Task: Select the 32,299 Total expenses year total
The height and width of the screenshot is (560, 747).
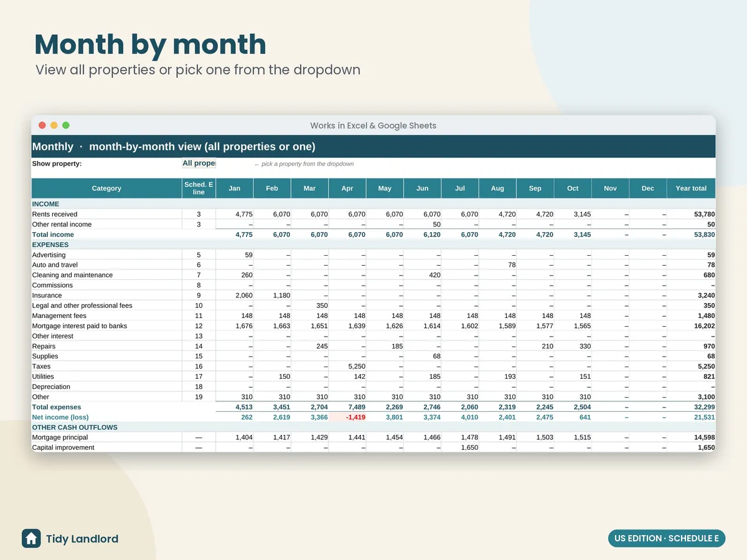Action: (x=691, y=407)
